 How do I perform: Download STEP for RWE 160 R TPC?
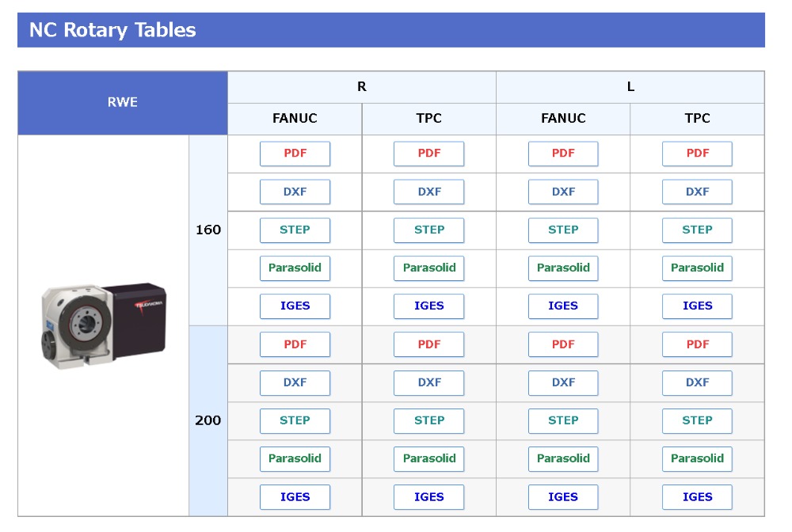[428, 230]
